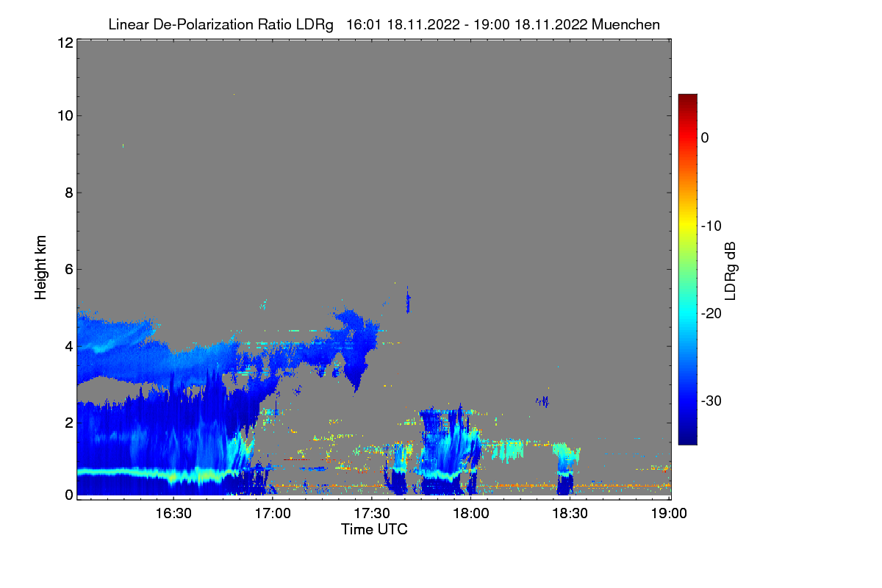Click the '-30' colorbar tick label
Image resolution: width=882 pixels, height=588 pixels.
tap(711, 401)
